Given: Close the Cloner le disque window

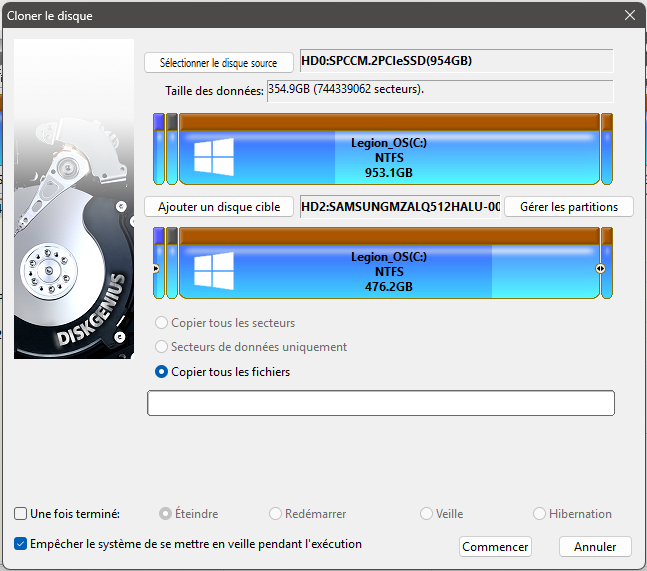Looking at the screenshot, I should pos(630,15).
